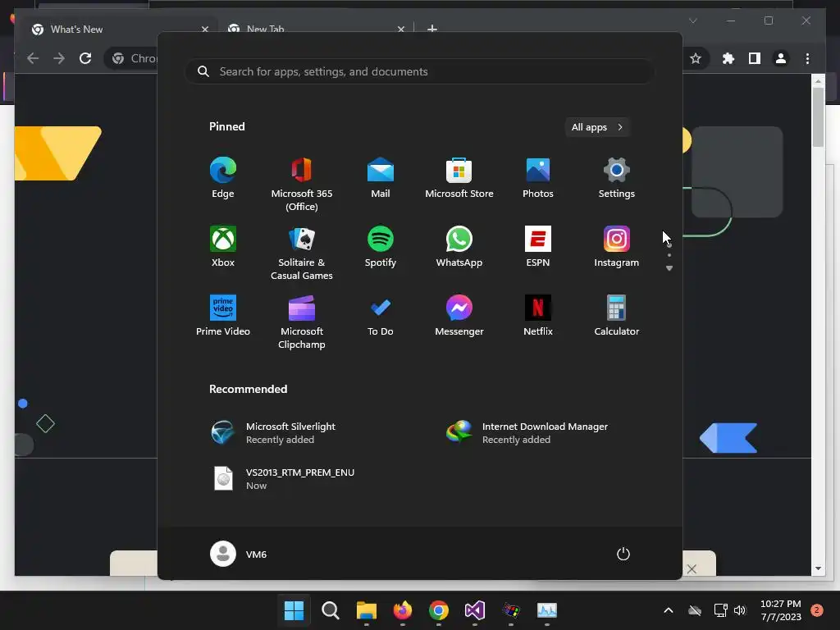Open the volume control in tray
Image resolution: width=840 pixels, height=630 pixels.
click(x=740, y=610)
